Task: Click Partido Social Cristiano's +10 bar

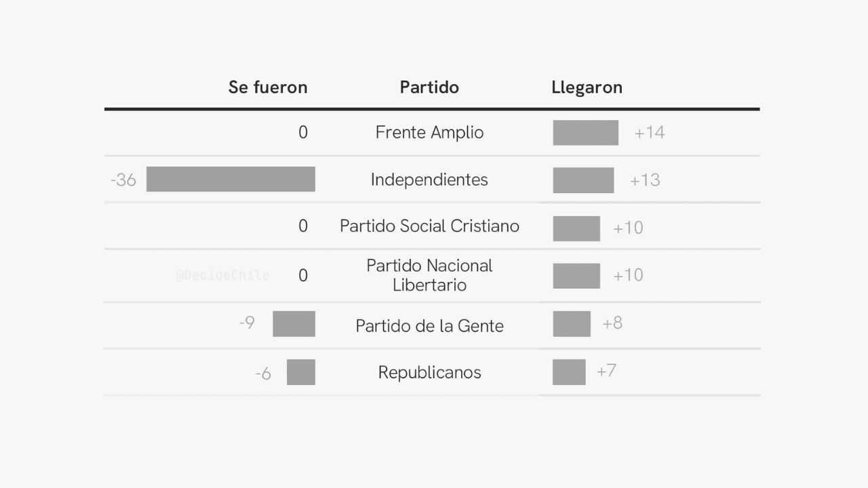Action: point(576,228)
